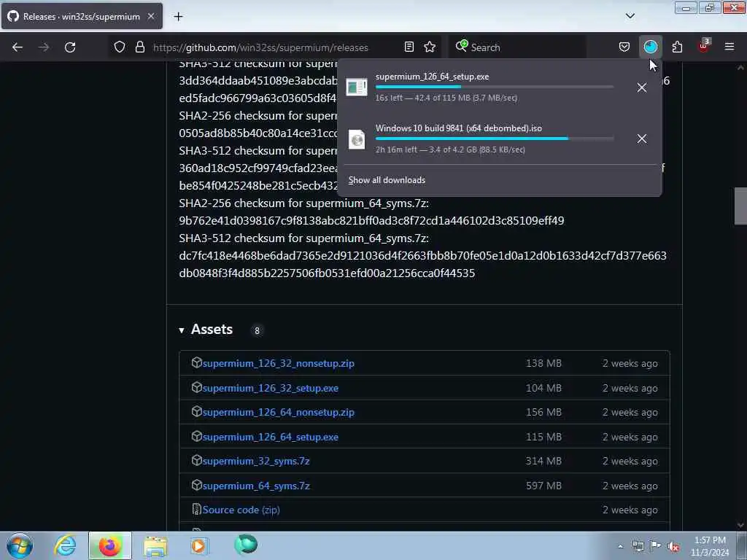Download supermium_126_32_setup.exe
Viewport: 747px width, 560px height.
tap(270, 388)
